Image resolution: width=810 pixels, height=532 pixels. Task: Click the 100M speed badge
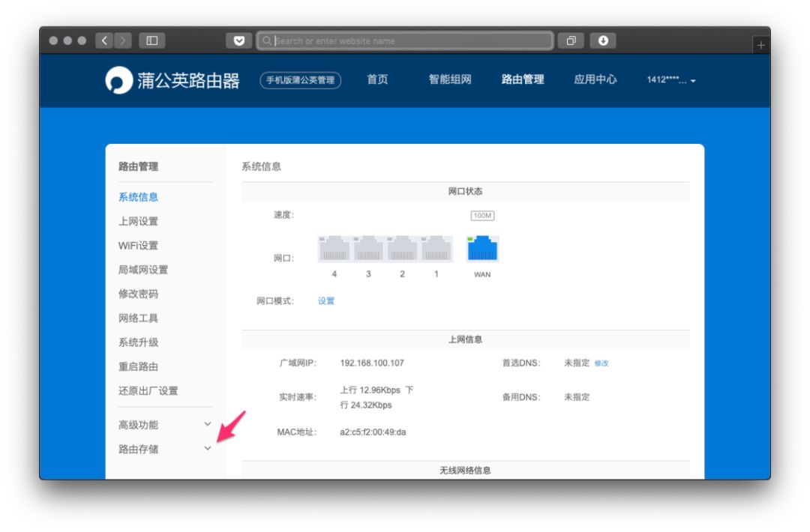[x=482, y=216]
